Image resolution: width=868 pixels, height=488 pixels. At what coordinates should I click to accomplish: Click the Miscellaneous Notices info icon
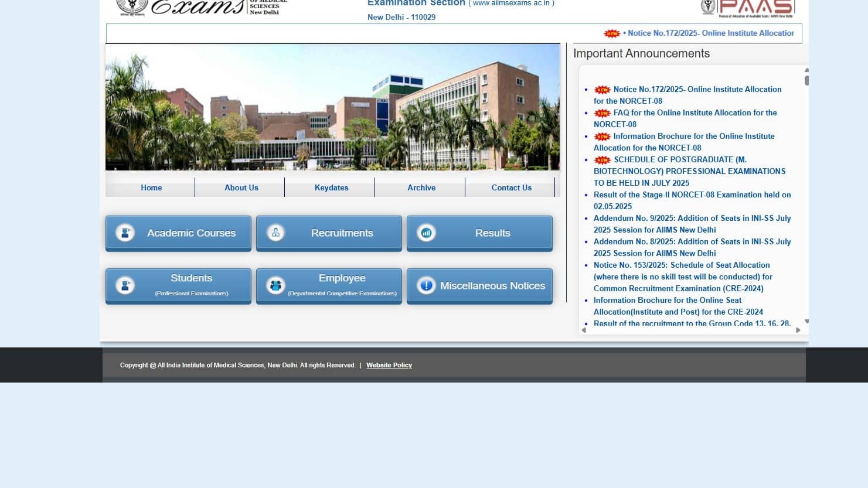(x=426, y=285)
